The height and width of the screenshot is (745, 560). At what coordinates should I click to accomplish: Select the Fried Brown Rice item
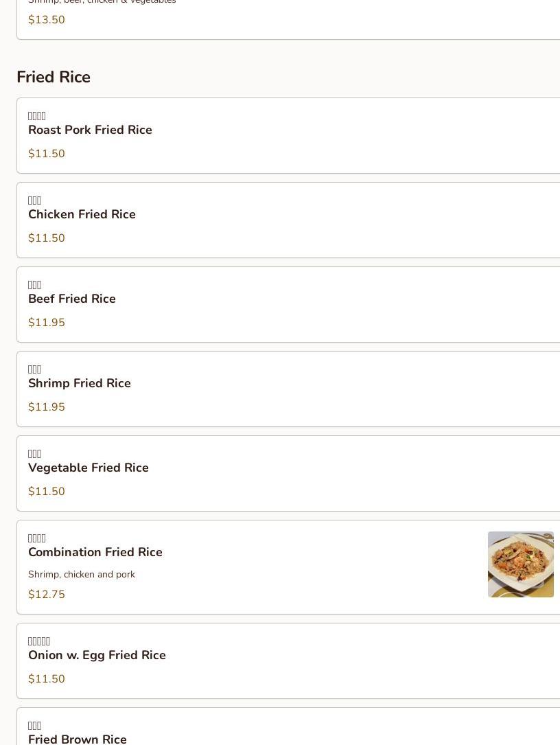click(78, 739)
